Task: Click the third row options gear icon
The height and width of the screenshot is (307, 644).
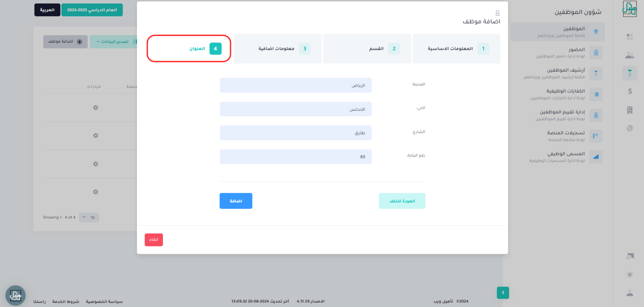Action: click(96, 164)
